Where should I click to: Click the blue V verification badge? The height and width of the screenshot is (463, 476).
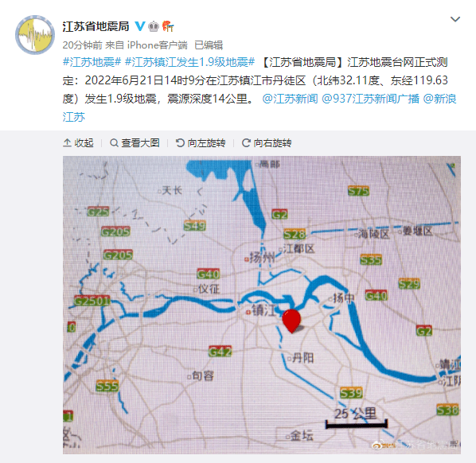click(x=139, y=26)
